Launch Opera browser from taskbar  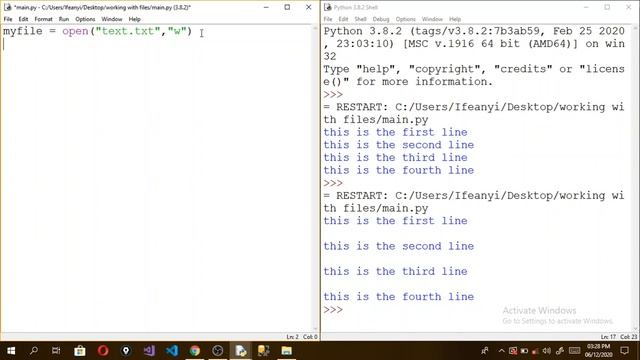pos(103,351)
